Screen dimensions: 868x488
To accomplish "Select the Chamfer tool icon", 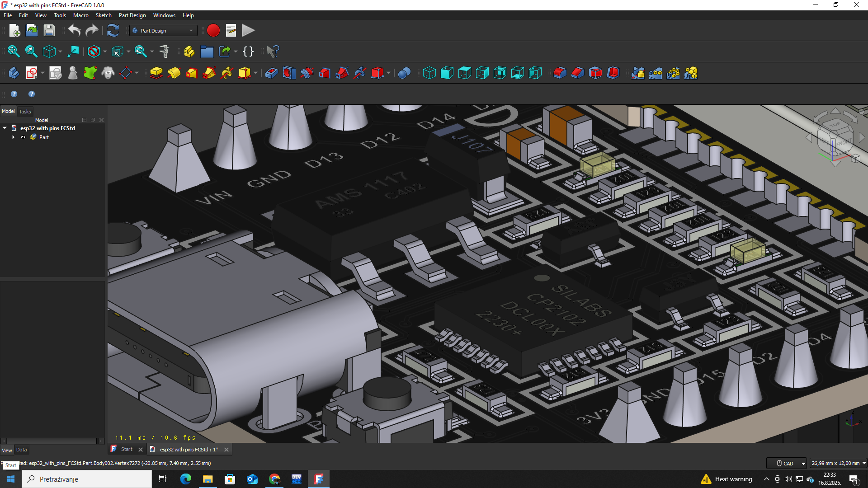I will coord(577,73).
